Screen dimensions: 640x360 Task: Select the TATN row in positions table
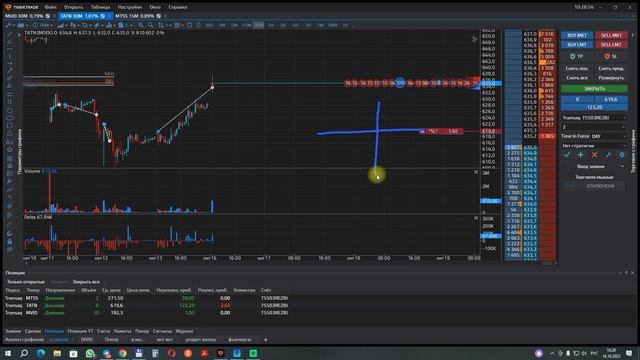147,305
